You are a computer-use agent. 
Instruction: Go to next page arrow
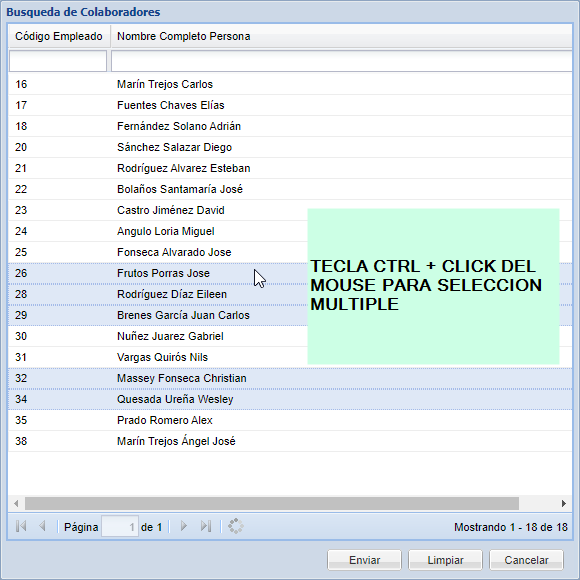pyautogui.click(x=183, y=526)
